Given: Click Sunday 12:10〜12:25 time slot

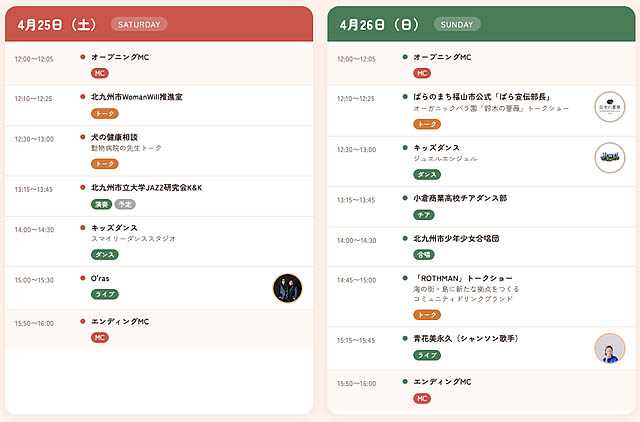Looking at the screenshot, I should click(356, 99).
